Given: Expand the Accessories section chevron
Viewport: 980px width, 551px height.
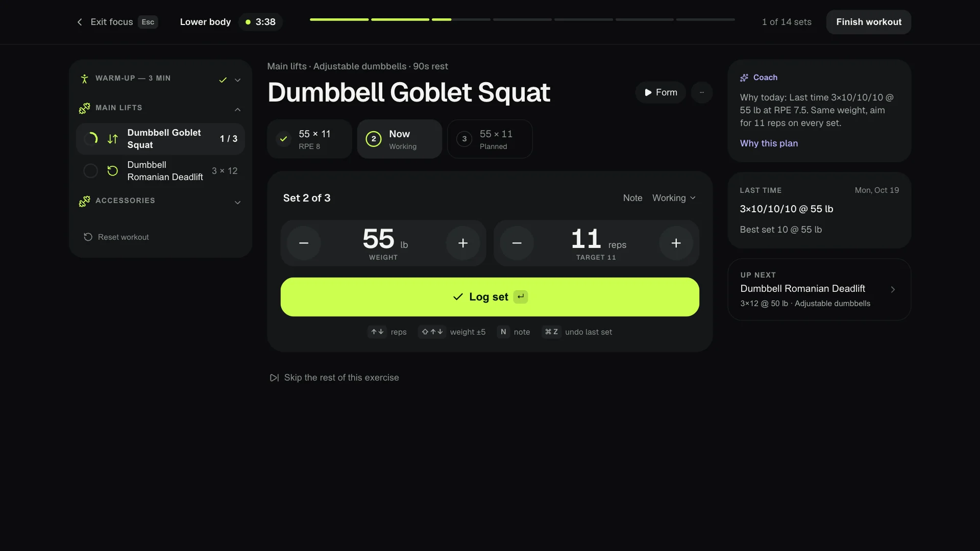Looking at the screenshot, I should (237, 203).
